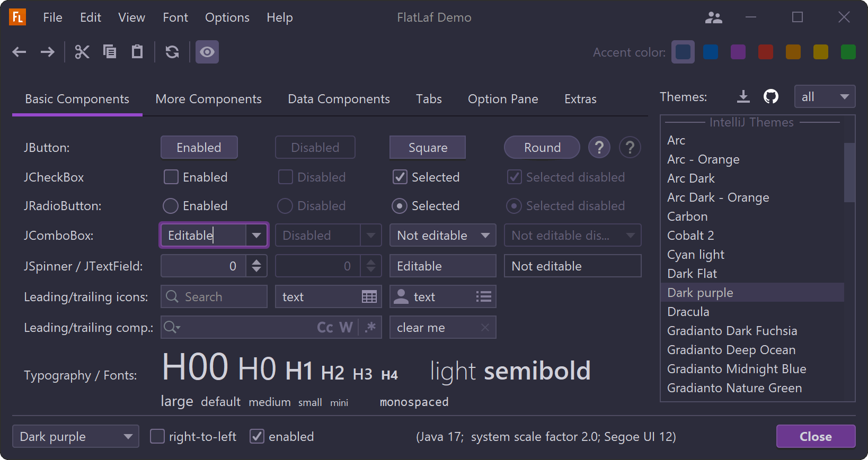Screen dimensions: 868x460
Task: Enable the right-to-left checkbox
Action: (x=157, y=437)
